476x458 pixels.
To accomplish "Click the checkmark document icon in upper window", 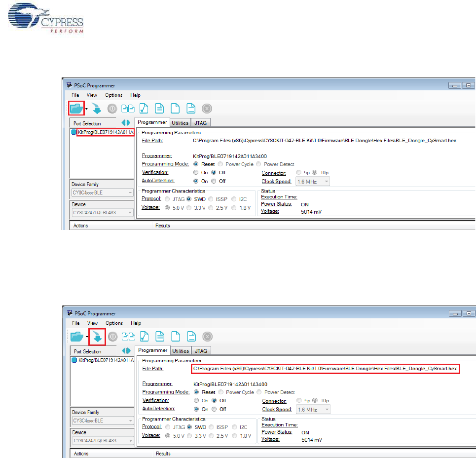I will pyautogui.click(x=144, y=109).
